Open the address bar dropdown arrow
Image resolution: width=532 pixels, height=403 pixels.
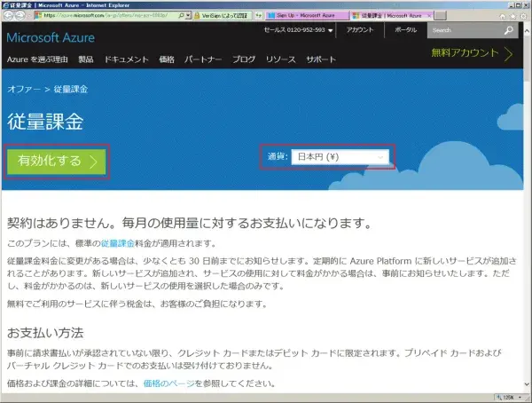pyautogui.click(x=188, y=15)
